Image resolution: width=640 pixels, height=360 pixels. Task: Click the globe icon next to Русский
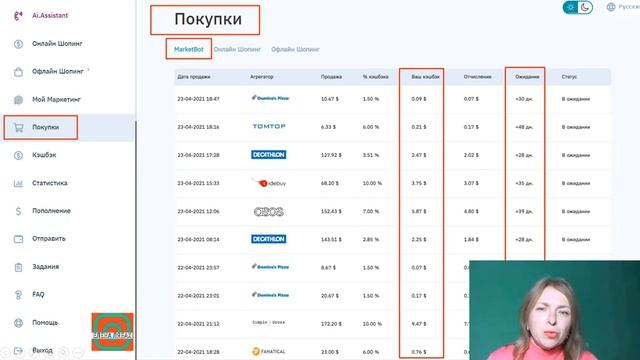(x=611, y=7)
